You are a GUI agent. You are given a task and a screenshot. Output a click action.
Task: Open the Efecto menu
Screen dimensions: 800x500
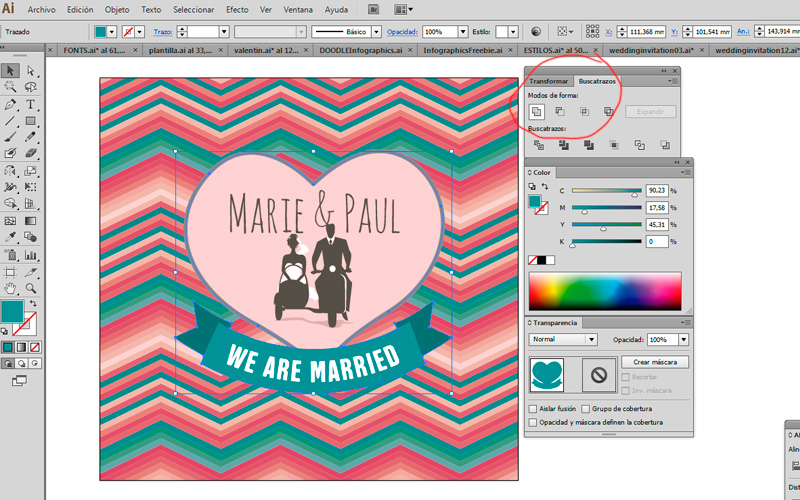tap(237, 9)
